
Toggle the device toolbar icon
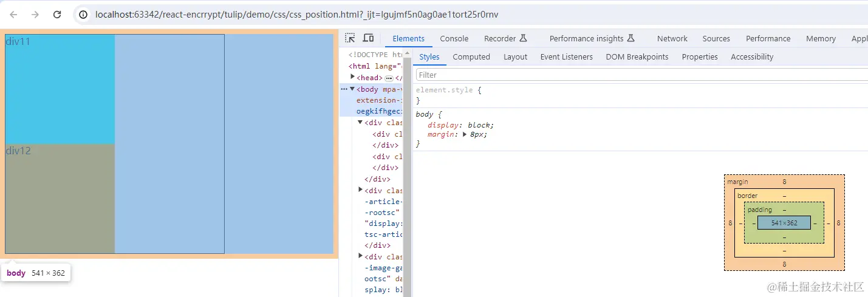(x=368, y=38)
